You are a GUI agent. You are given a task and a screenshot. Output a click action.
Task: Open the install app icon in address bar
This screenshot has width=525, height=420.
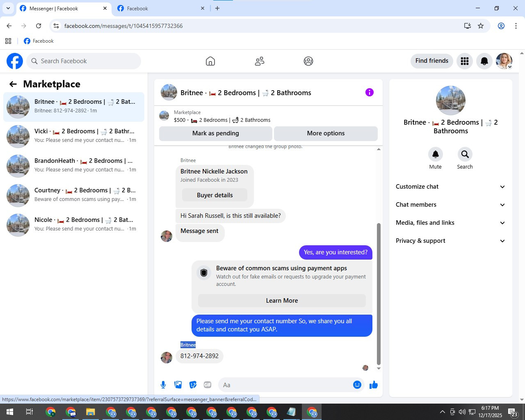[468, 26]
